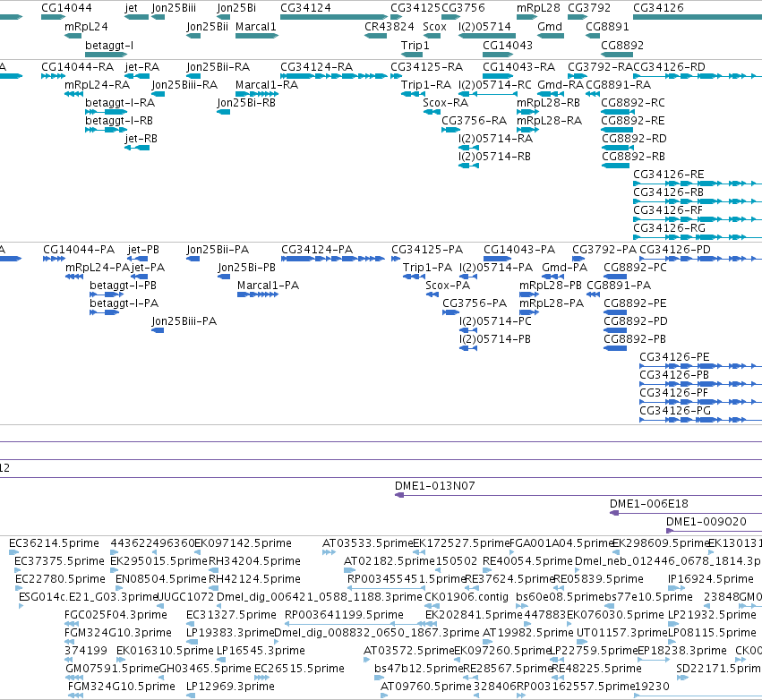The width and height of the screenshot is (762, 700).
Task: Click EST LP21932.5prime
Action: (x=674, y=624)
